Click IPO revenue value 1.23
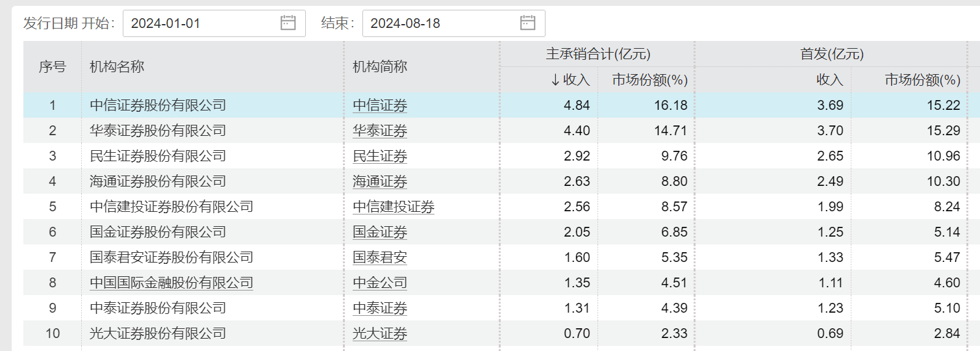The width and height of the screenshot is (980, 351). [830, 308]
